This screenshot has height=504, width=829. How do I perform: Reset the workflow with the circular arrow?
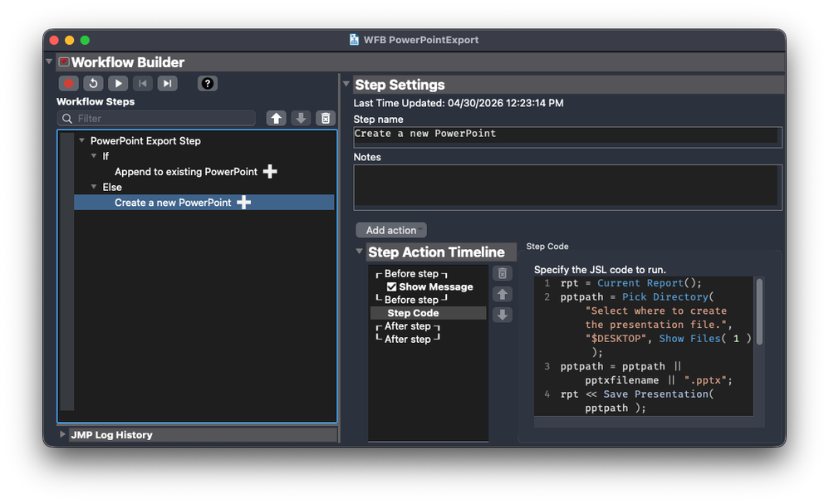pyautogui.click(x=94, y=84)
